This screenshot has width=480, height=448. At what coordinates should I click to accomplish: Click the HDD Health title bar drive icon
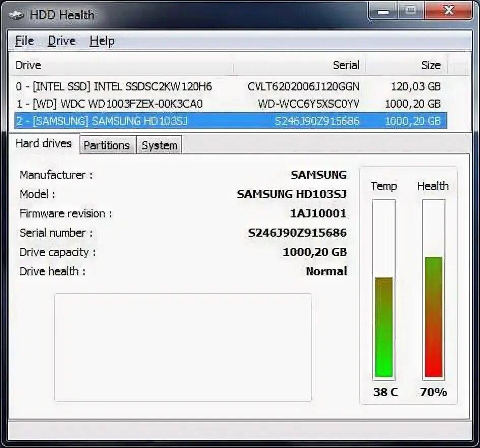click(x=17, y=15)
